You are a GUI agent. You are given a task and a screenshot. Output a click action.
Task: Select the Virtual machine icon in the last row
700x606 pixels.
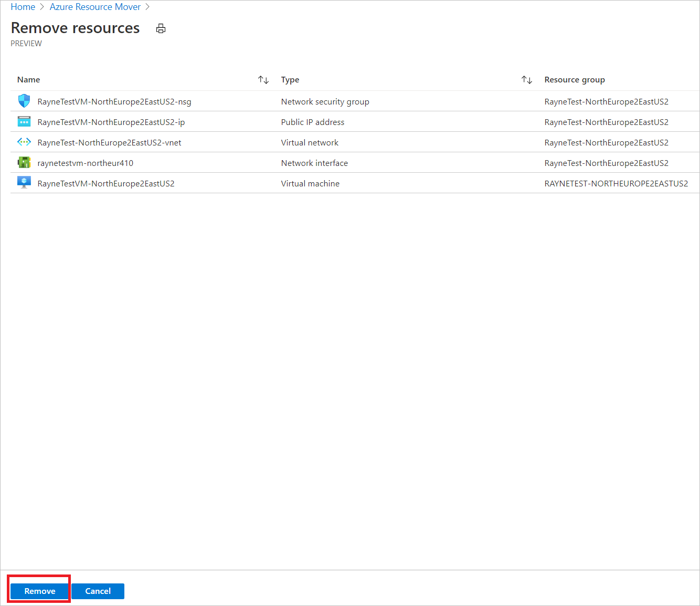click(24, 183)
